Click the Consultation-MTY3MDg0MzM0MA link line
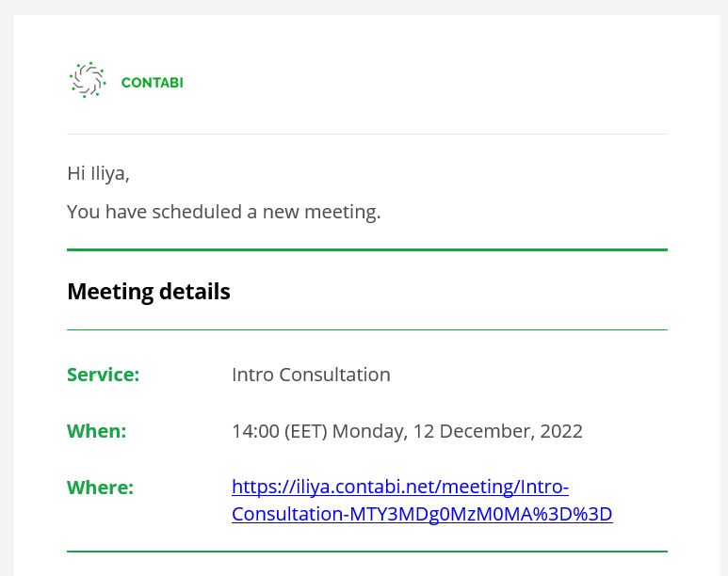 422,514
